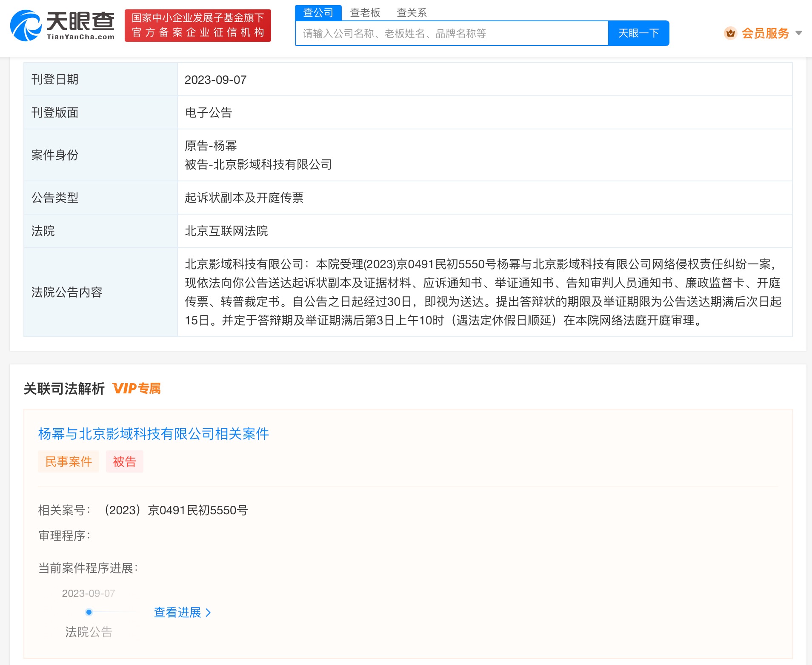
Task: Click the Tianyancha logo icon
Action: coord(26,26)
